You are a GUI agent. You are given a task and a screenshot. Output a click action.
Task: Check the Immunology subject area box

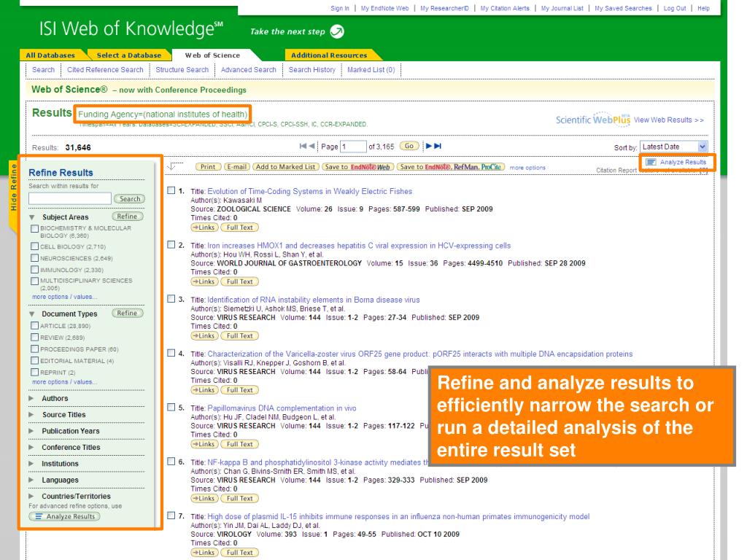pos(34,270)
